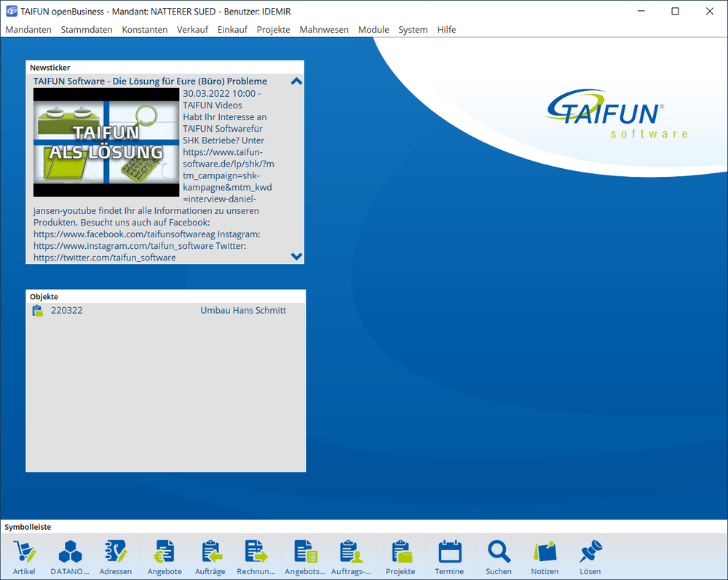Viewport: 728px width, 580px height.
Task: Click the '30.03.2022 10:00' news date
Action: [x=219, y=93]
